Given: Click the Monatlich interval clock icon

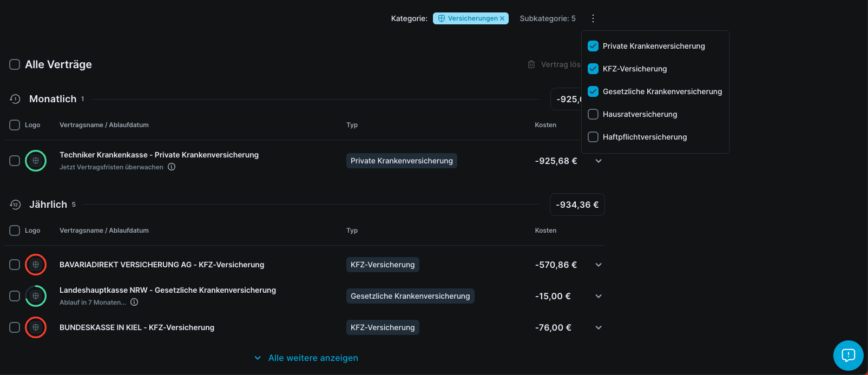Looking at the screenshot, I should tap(15, 99).
